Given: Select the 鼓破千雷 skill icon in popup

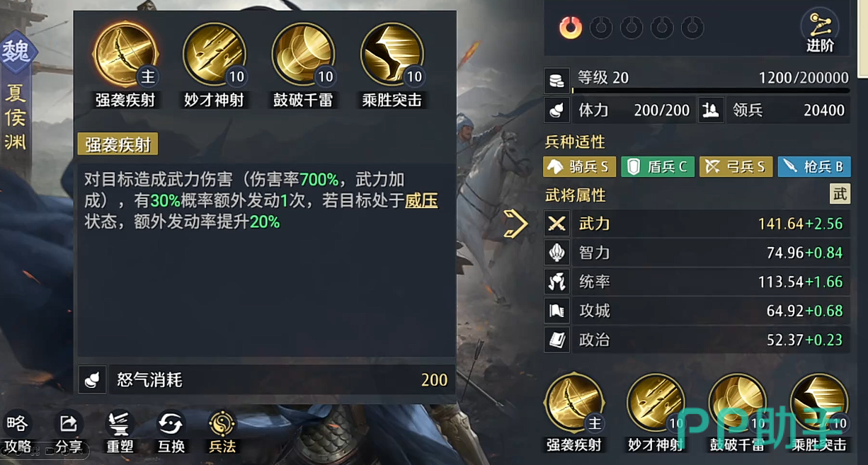Looking at the screenshot, I should coord(303,54).
